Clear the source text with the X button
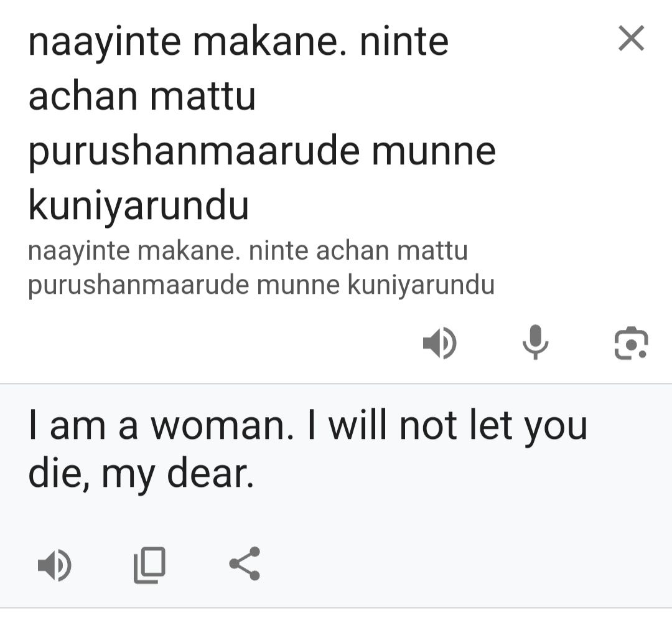Screen dimensions: 672x617 pos(631,40)
